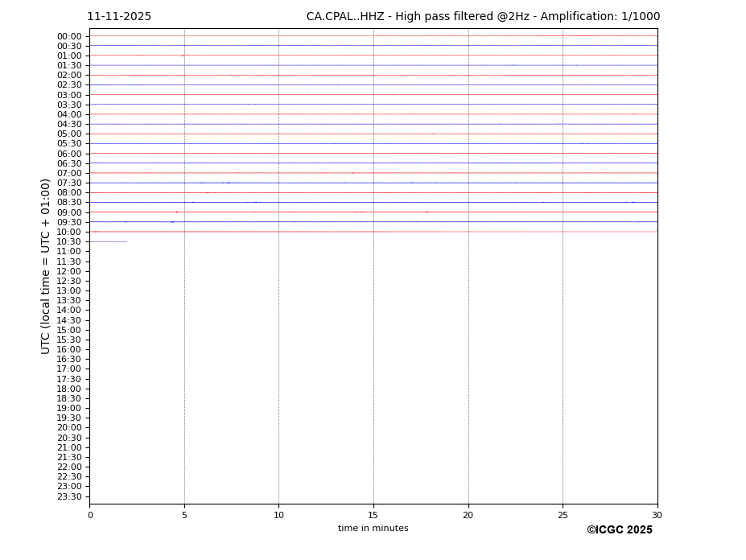Click the 30 minute x-axis tick label

pos(657,516)
